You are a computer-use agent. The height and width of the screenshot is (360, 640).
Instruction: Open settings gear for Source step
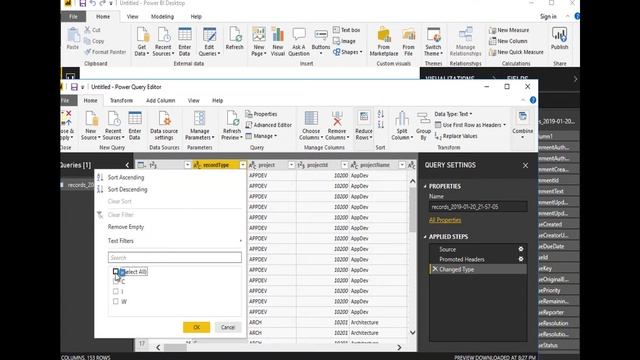(x=521, y=249)
